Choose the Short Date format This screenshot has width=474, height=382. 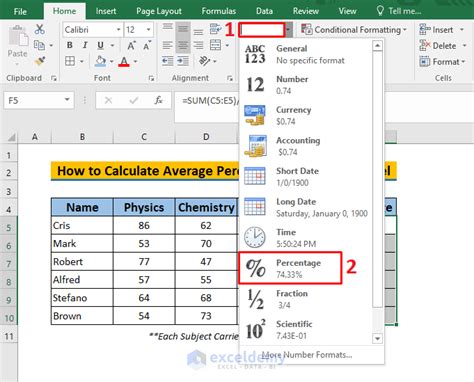[306, 177]
